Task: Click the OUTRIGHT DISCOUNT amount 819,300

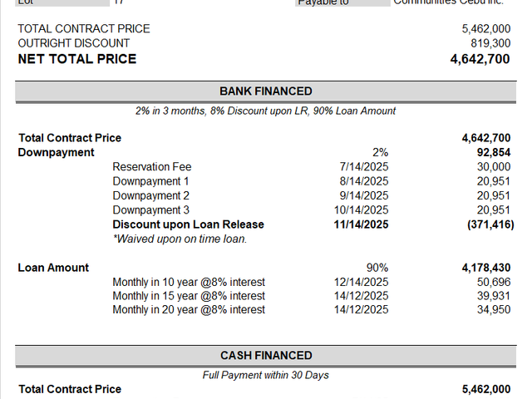Action: tap(490, 43)
